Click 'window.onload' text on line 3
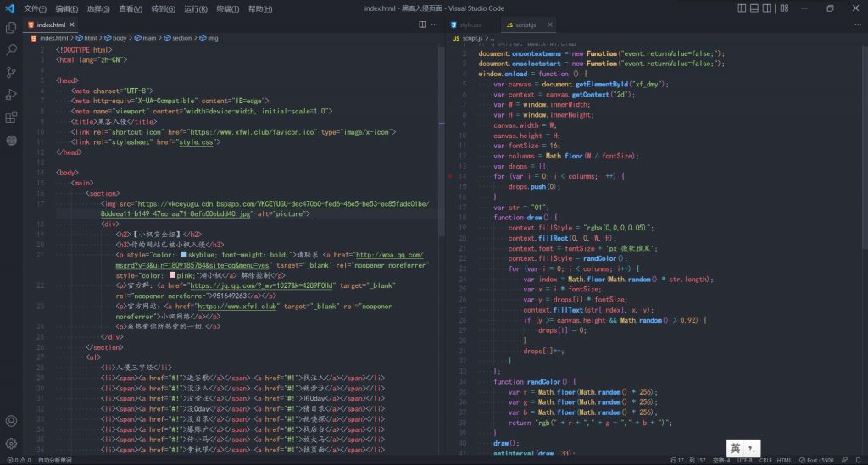This screenshot has width=868, height=465. (503, 74)
